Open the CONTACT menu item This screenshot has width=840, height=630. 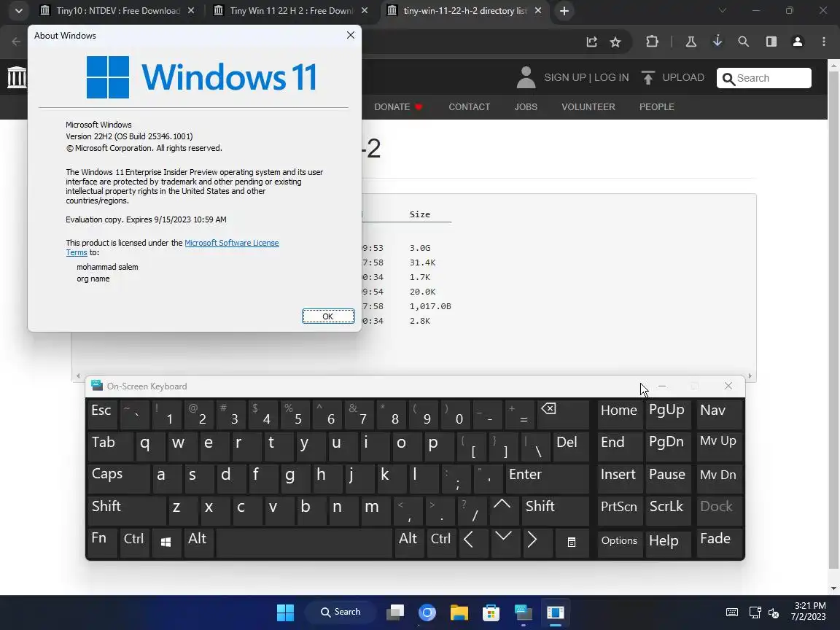pyautogui.click(x=470, y=107)
